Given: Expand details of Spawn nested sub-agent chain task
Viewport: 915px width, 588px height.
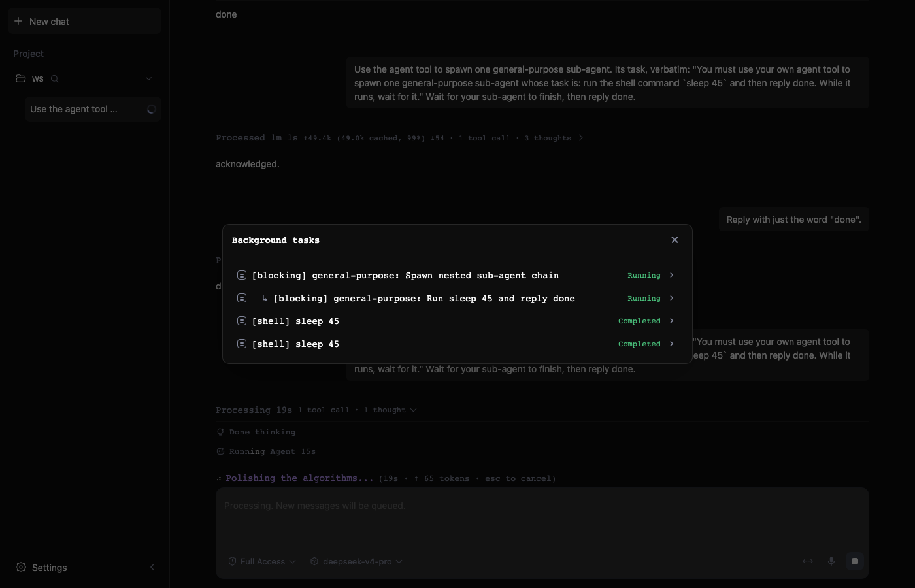Looking at the screenshot, I should 671,275.
